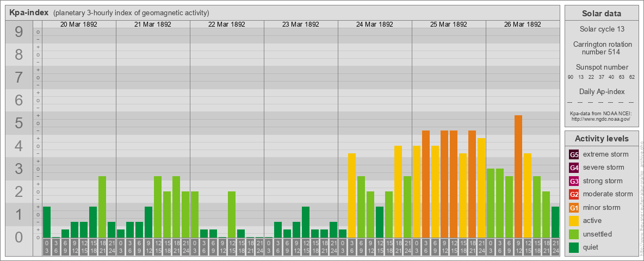Click the 15-18 time slot label under 22 Mar 1892

[x=241, y=247]
